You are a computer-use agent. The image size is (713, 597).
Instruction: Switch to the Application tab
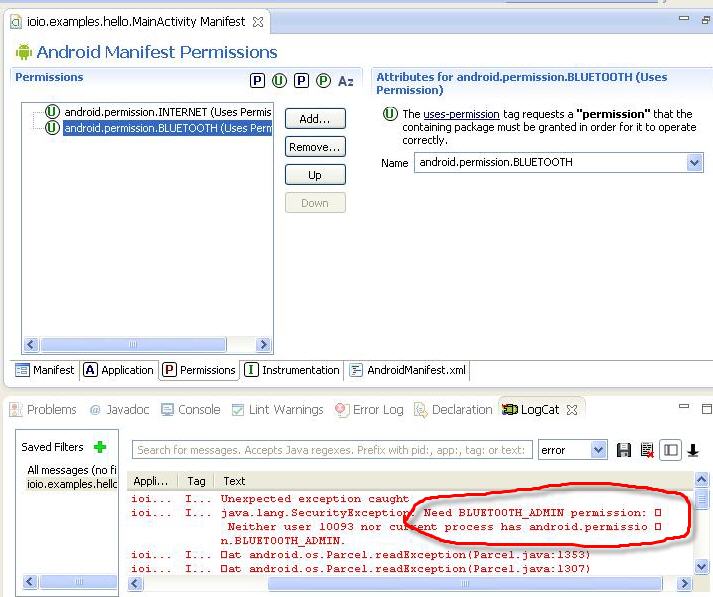[119, 370]
